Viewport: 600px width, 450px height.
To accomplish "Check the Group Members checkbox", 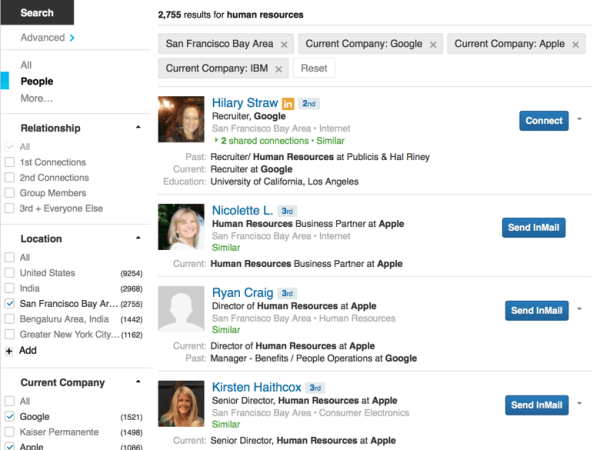I will (10, 193).
